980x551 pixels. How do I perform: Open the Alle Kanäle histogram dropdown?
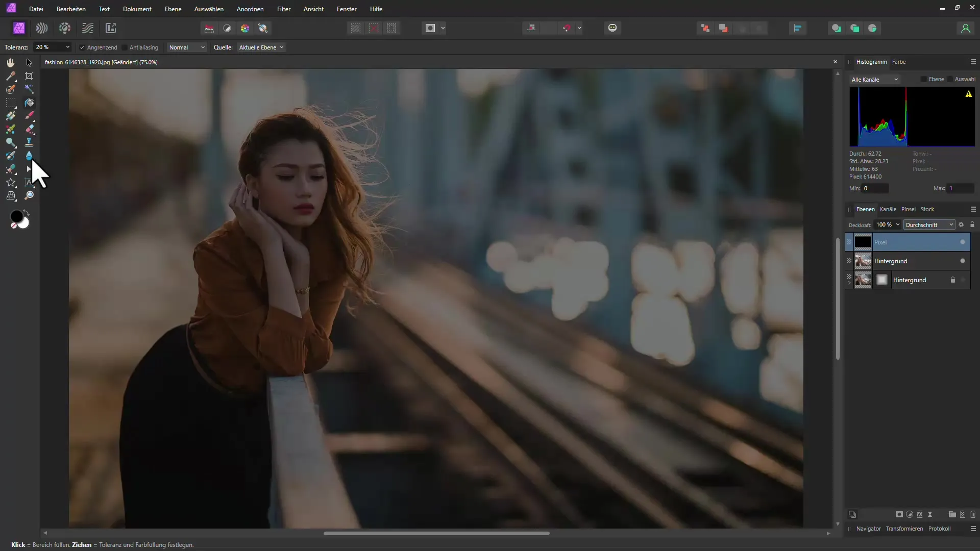pyautogui.click(x=874, y=80)
